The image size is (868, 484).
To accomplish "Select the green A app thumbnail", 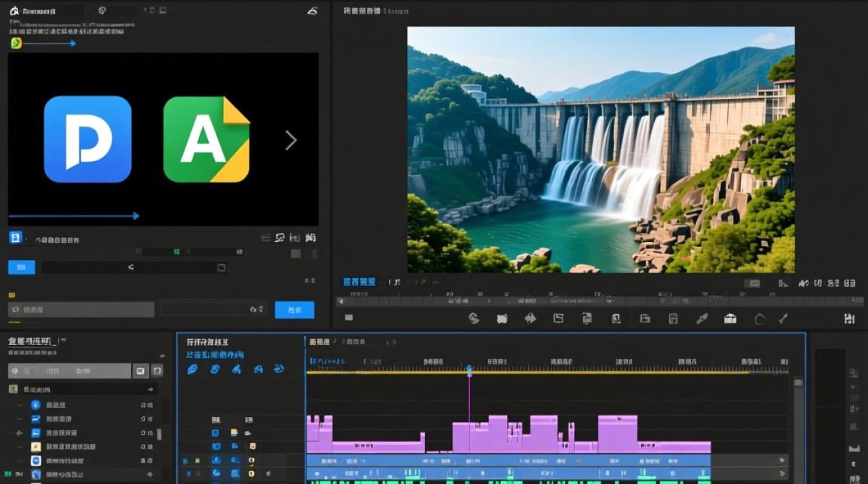I will coord(207,139).
